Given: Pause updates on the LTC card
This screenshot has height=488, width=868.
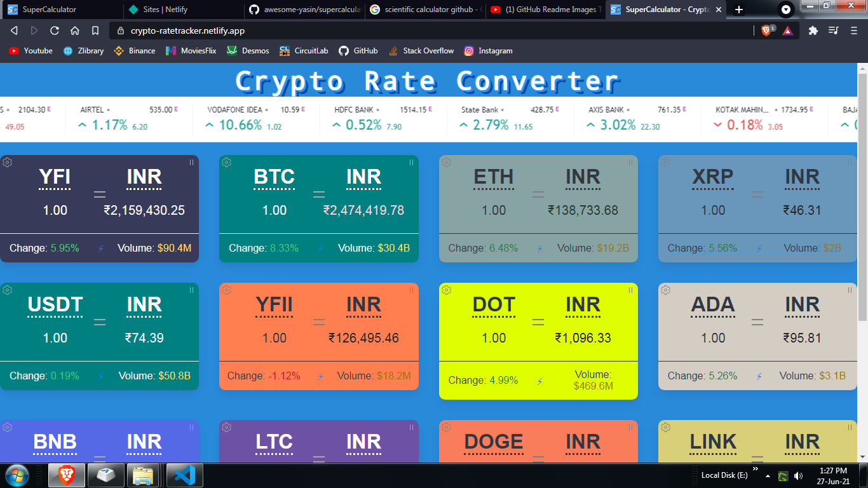Looking at the screenshot, I should coord(411,428).
